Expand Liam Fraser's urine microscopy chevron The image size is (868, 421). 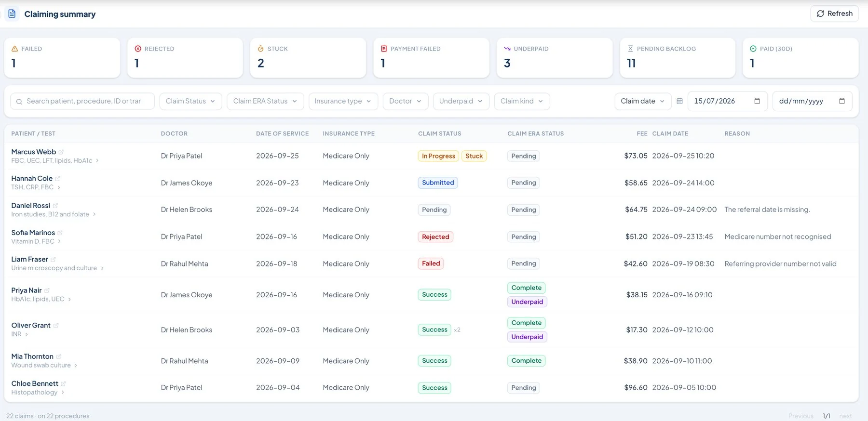pyautogui.click(x=102, y=268)
